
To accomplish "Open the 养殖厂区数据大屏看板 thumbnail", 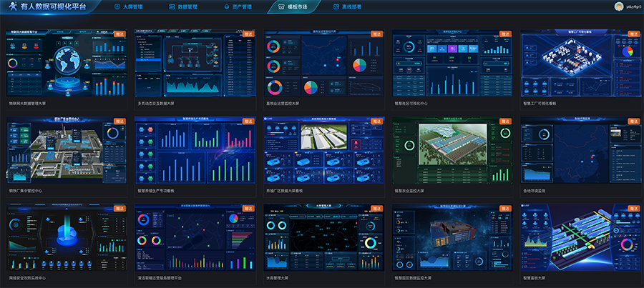I will pos(323,150).
